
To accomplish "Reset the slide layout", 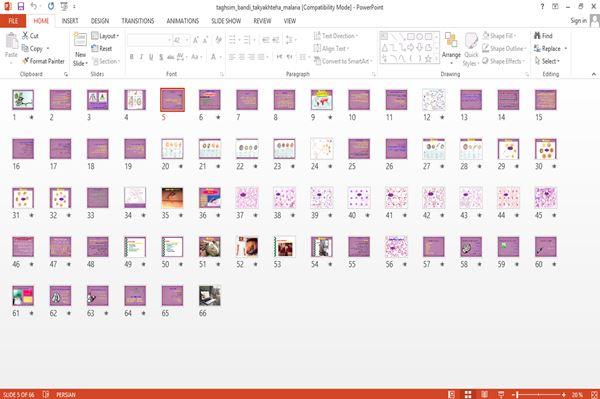I will (102, 48).
